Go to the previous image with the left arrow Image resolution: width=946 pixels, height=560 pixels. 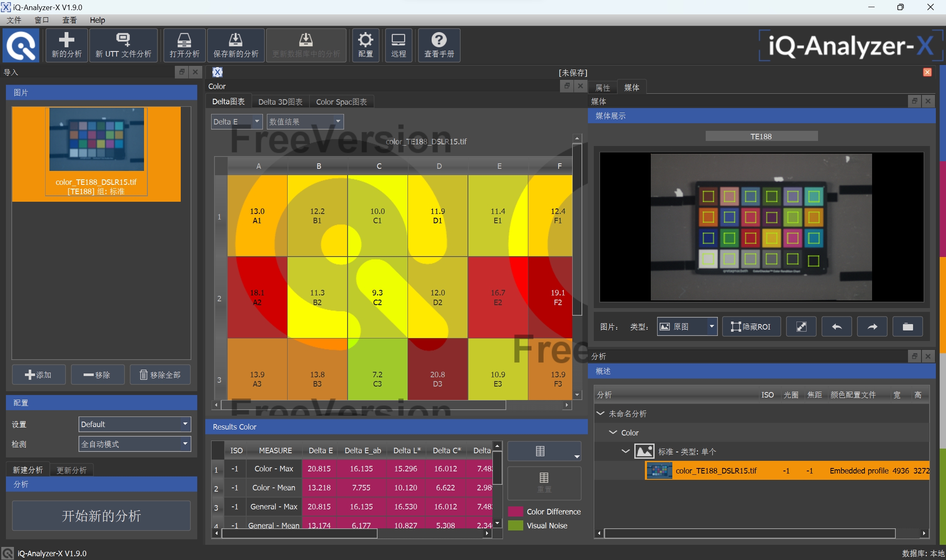tap(837, 327)
